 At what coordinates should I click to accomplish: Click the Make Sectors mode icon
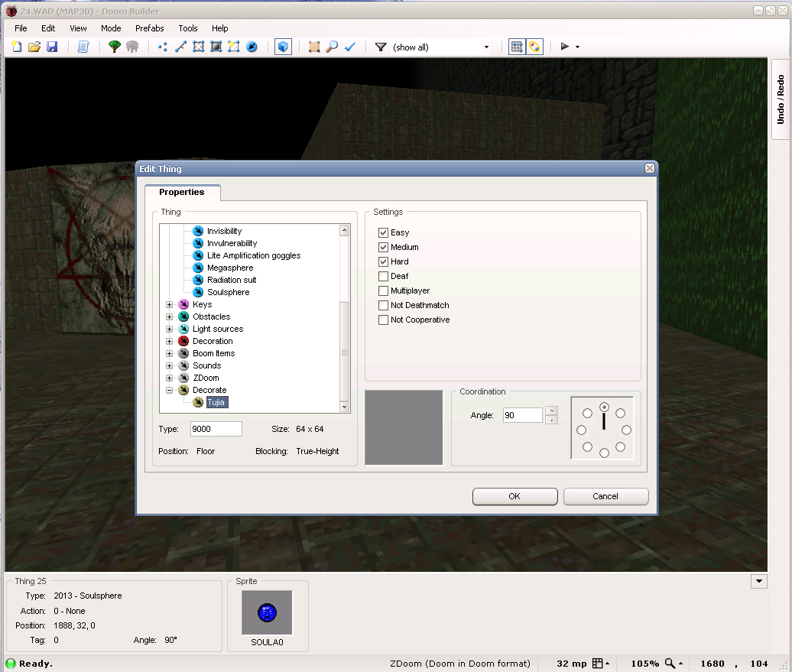234,47
